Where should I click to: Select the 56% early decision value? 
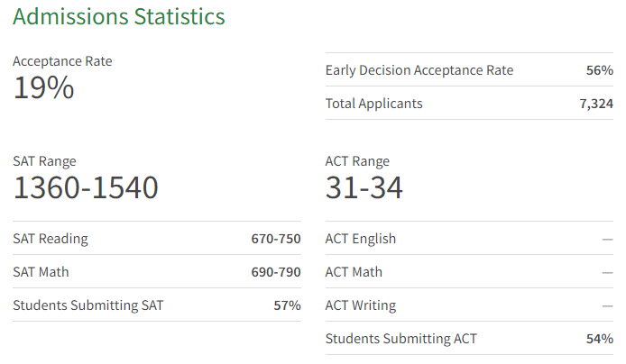pos(600,70)
